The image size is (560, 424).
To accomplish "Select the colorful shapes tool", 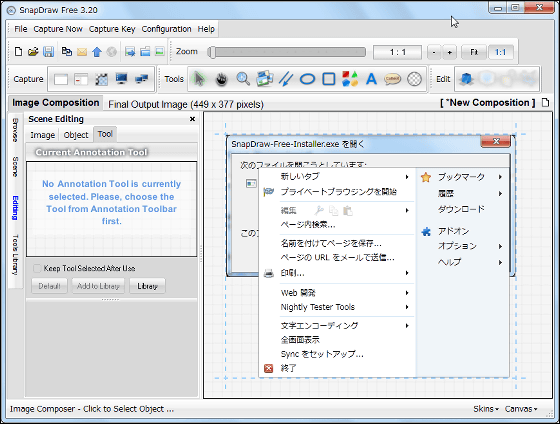I will click(350, 79).
